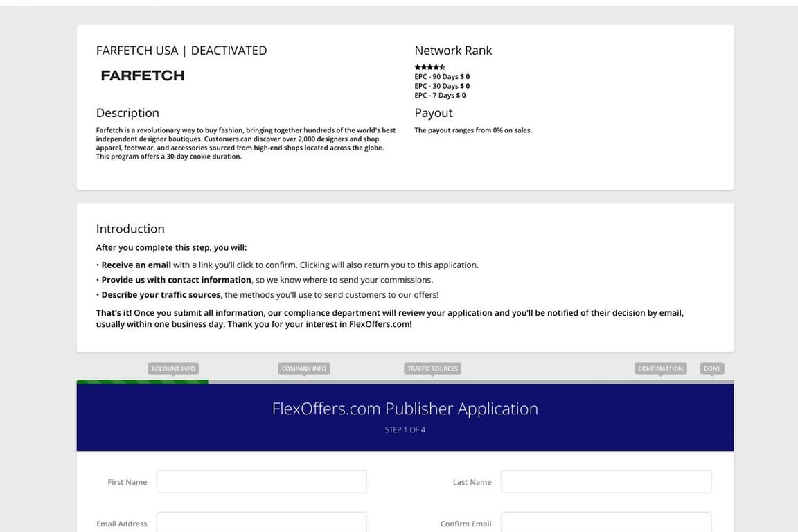Click the second star in the rating row

423,66
